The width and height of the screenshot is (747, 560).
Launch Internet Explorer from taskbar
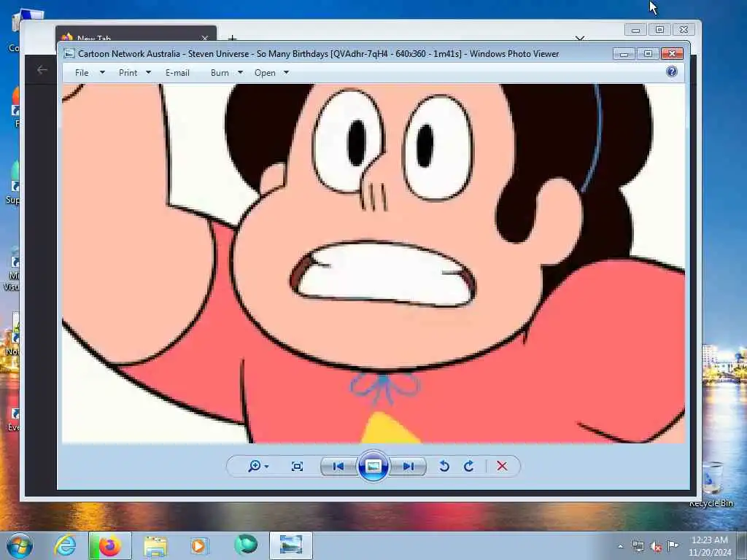click(x=65, y=545)
